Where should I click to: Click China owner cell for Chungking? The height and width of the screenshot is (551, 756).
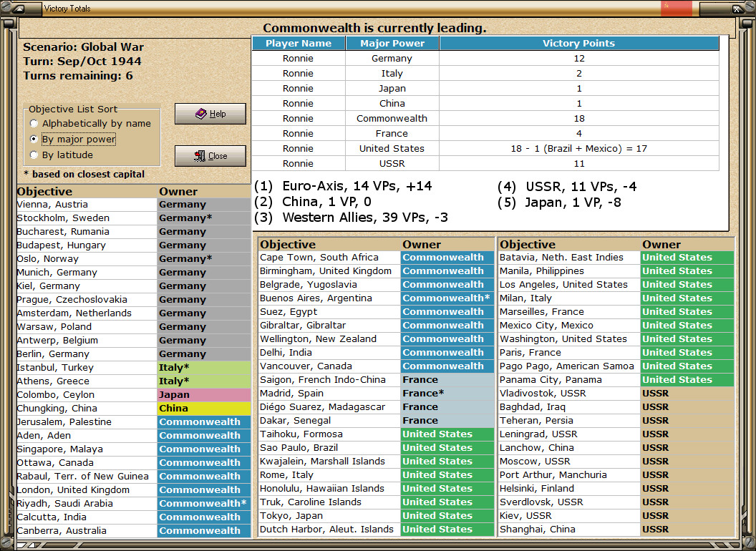tap(204, 409)
